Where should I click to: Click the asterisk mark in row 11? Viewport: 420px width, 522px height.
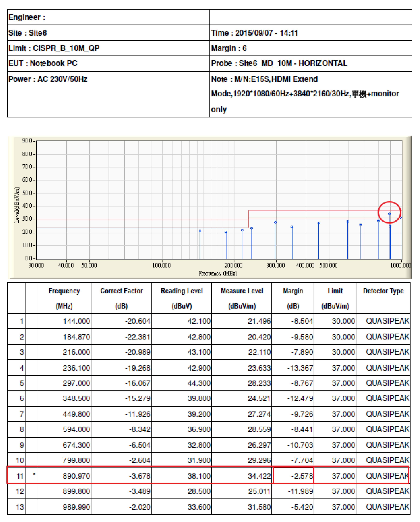coord(34,474)
